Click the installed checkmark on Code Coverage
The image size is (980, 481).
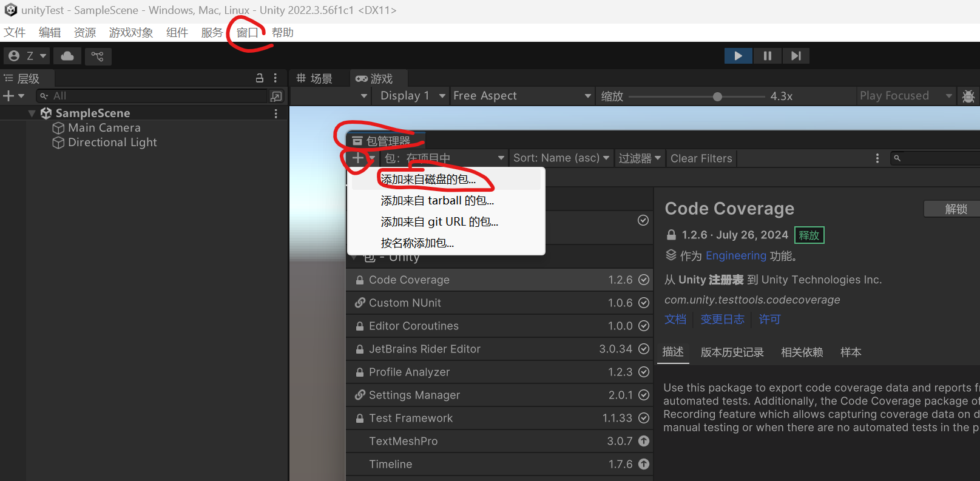pos(644,280)
